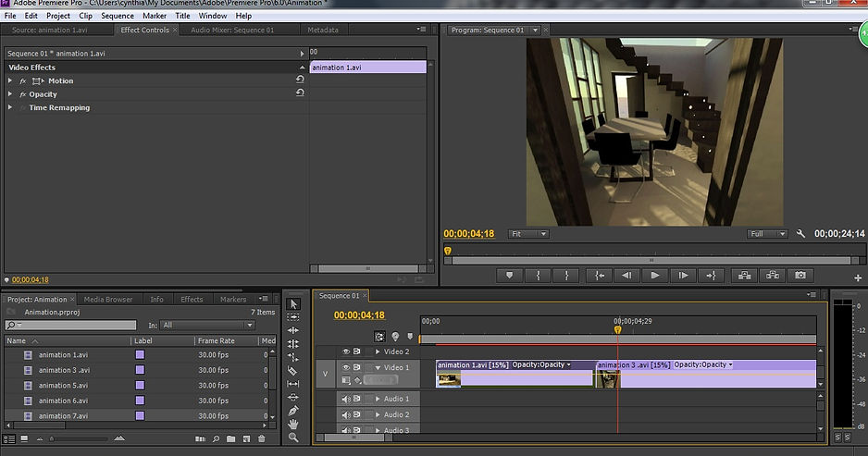Select the Selection tool arrow
868x456 pixels.
point(293,303)
